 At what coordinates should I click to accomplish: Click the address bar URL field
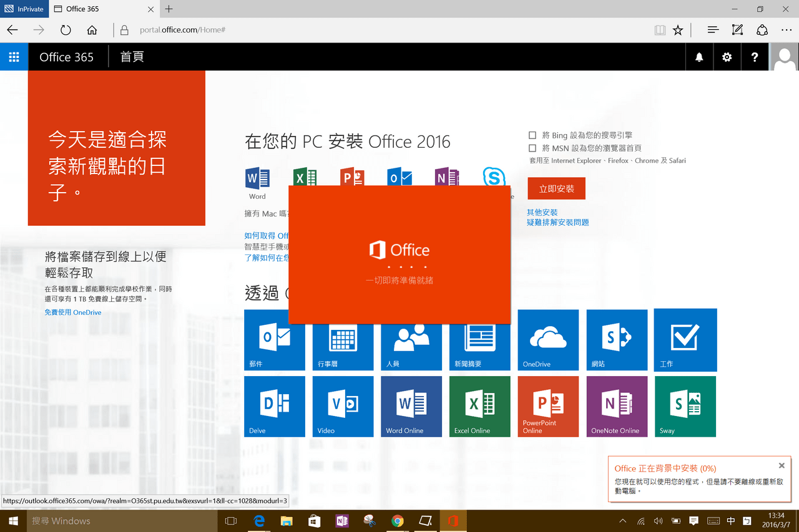tap(381, 30)
